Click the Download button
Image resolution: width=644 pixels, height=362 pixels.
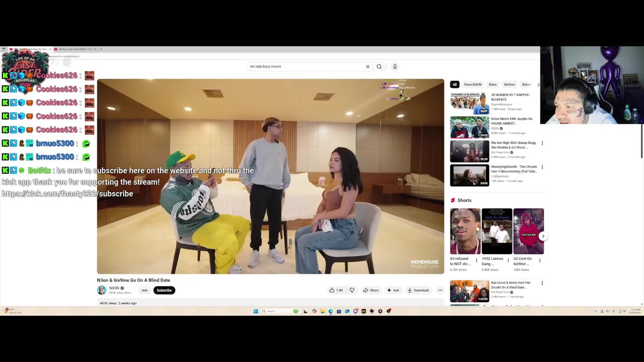point(418,290)
